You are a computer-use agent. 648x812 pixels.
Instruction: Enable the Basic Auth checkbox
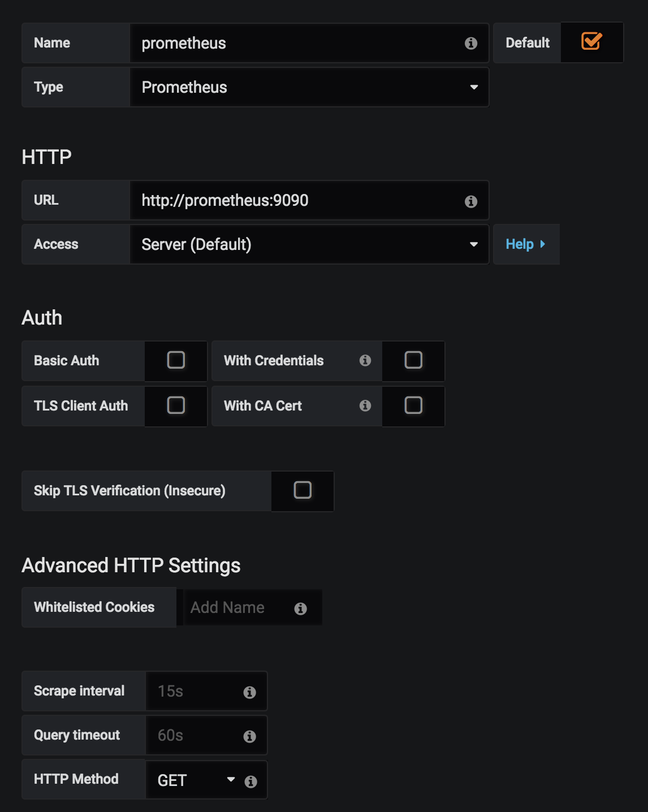click(x=176, y=360)
